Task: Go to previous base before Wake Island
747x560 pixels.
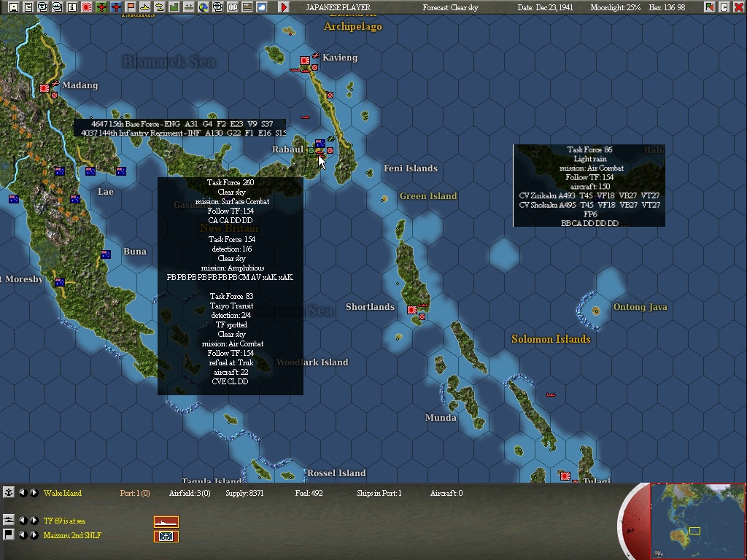Action: tap(23, 493)
